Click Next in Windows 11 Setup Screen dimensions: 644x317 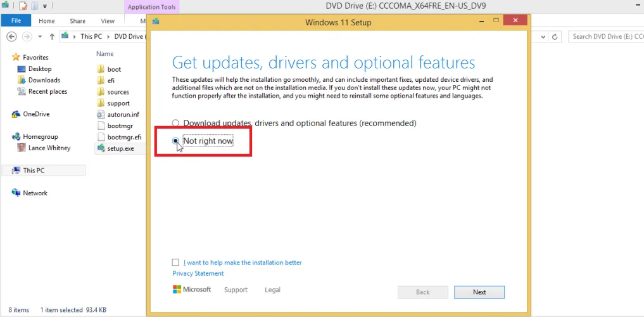(x=479, y=292)
